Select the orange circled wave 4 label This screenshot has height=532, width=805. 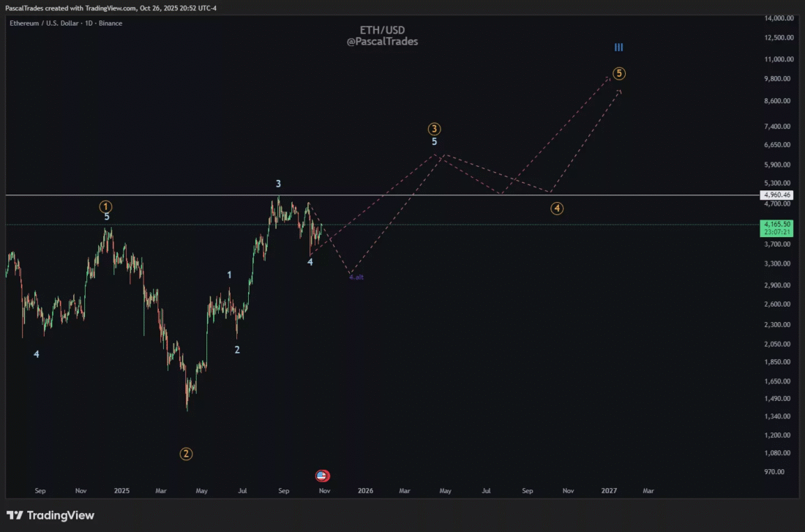557,209
